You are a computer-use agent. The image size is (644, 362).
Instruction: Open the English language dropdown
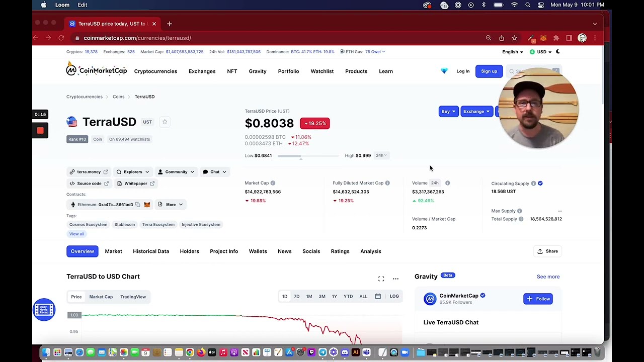512,52
